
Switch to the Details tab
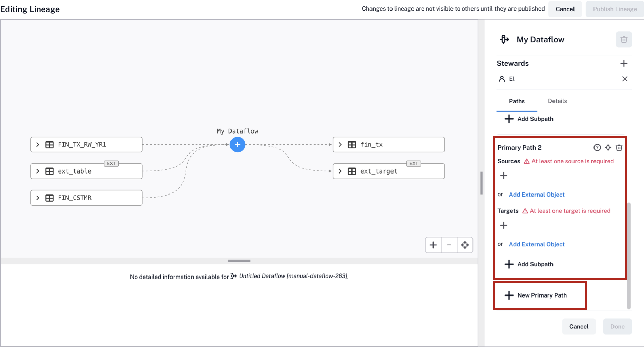click(x=557, y=101)
